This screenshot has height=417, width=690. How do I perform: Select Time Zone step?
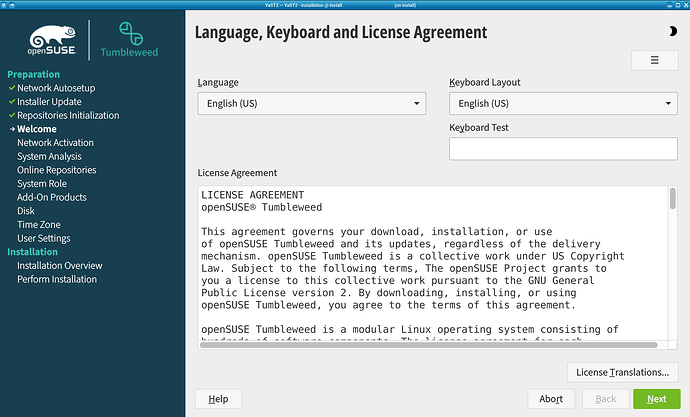point(39,224)
